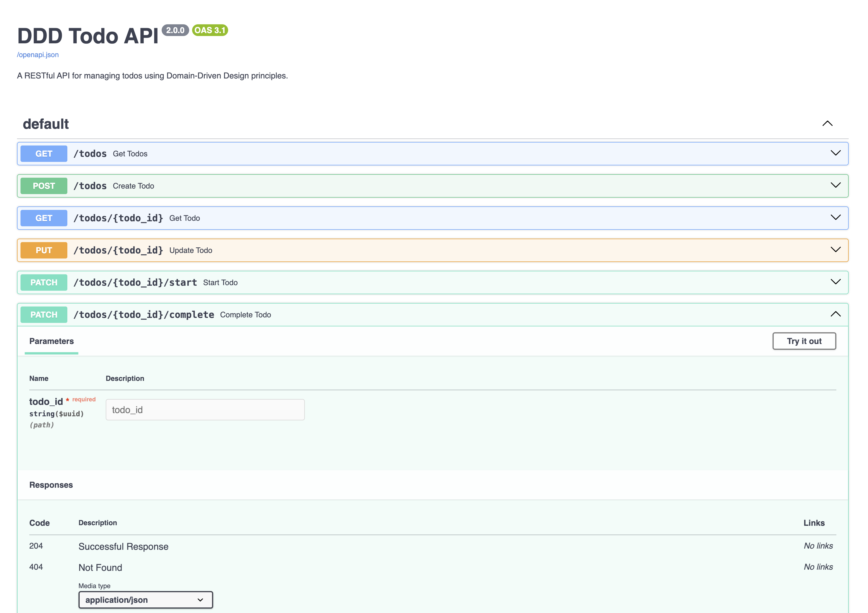Click the Try it out button

pyautogui.click(x=804, y=341)
